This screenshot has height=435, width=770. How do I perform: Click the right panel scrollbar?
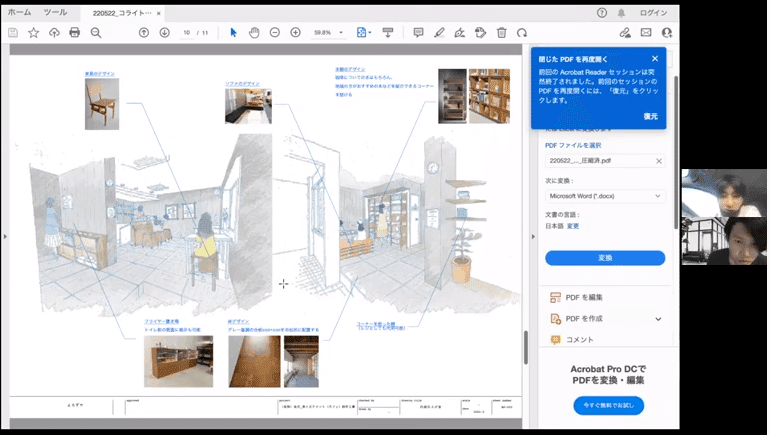click(676, 152)
